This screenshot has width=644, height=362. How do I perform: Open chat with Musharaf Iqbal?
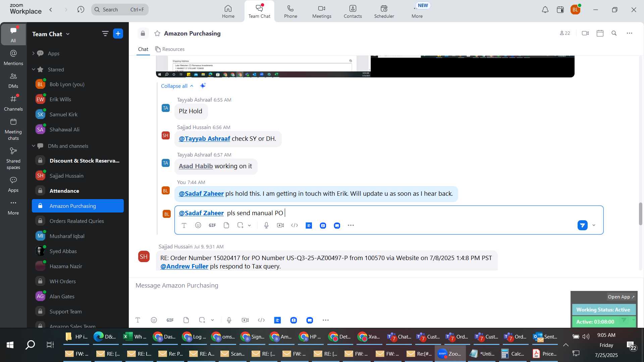[78, 236]
